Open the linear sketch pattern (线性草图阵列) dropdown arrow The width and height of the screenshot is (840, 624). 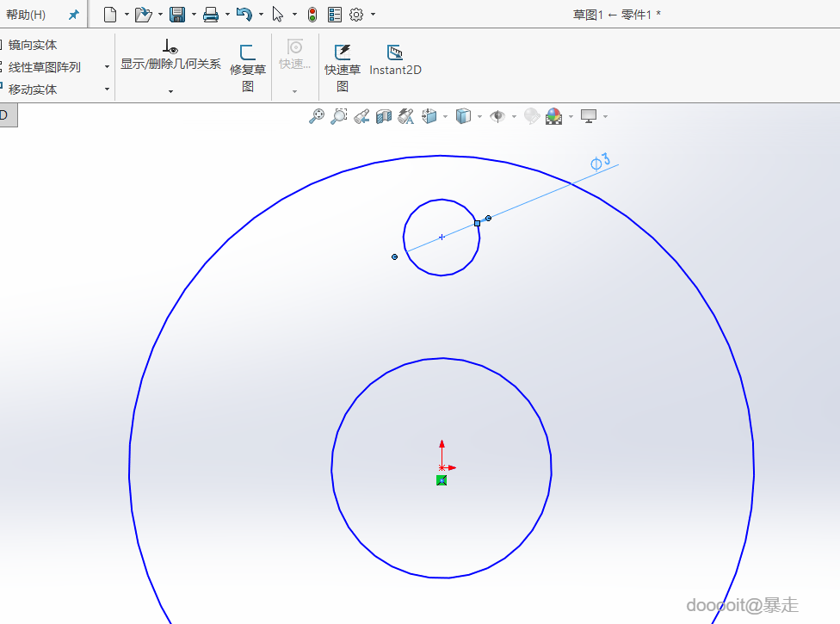(x=107, y=67)
